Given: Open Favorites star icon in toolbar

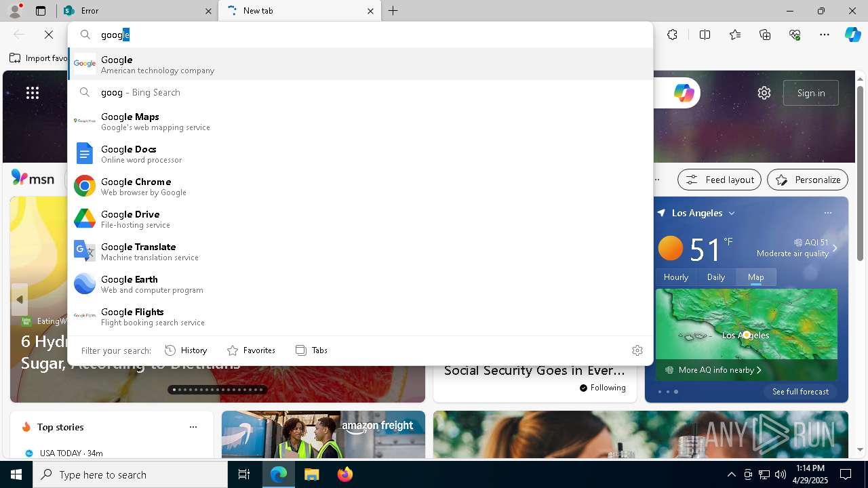Looking at the screenshot, I should pyautogui.click(x=735, y=35).
